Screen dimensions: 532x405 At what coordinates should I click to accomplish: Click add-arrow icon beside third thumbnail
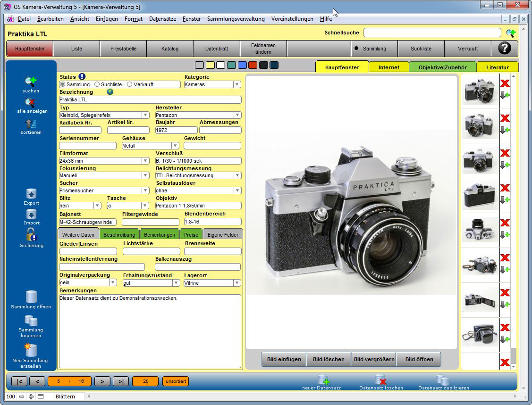pos(505,165)
